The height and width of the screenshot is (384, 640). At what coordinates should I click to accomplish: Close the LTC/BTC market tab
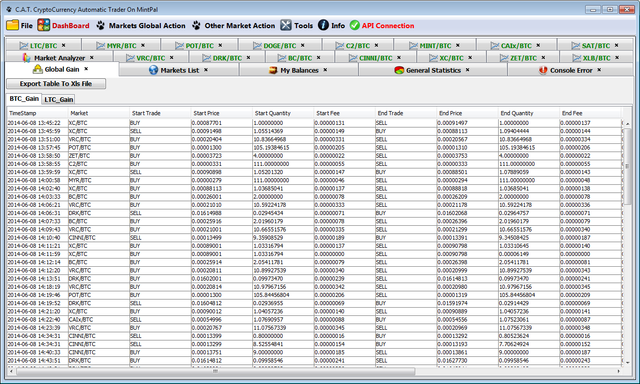[64, 45]
